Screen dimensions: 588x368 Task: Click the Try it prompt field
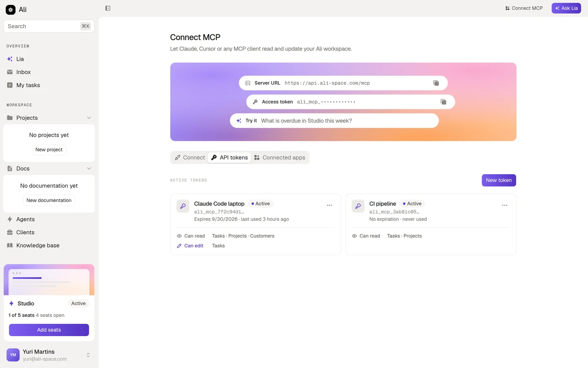pos(334,121)
